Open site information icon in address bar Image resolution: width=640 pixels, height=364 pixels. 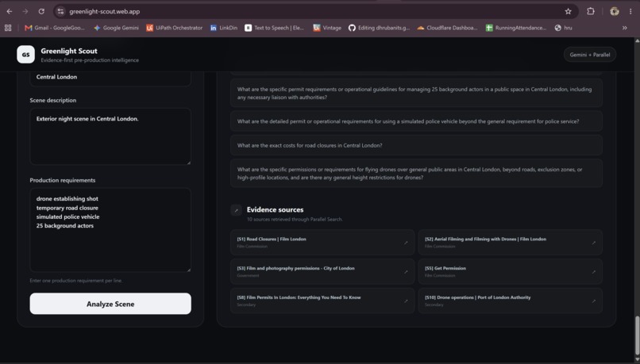pos(60,11)
